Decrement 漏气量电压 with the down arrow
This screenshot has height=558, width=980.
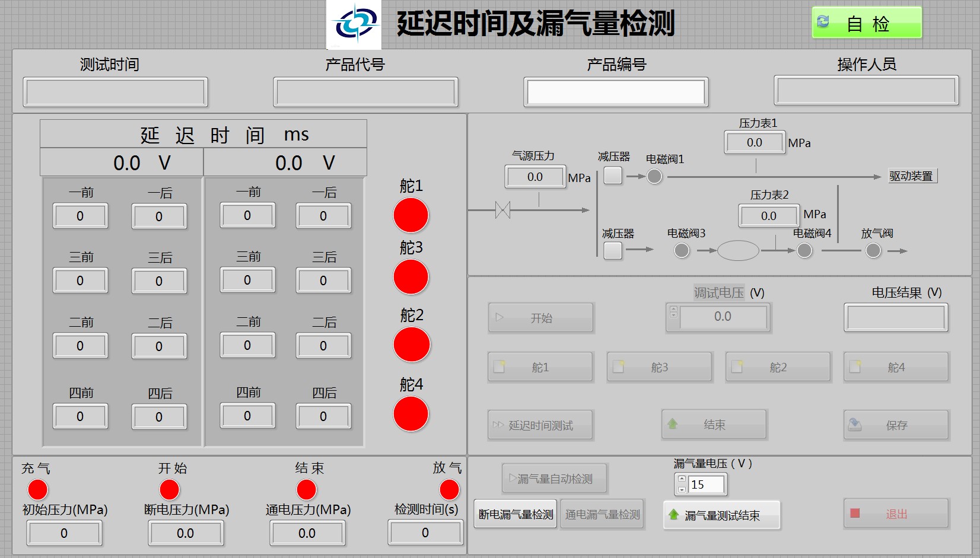coord(682,489)
